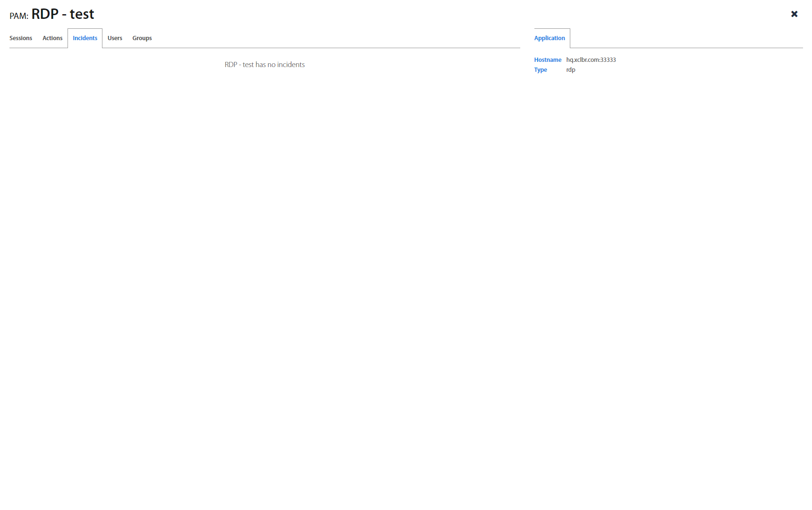This screenshot has width=812, height=510.
Task: Click the Type field label
Action: 541,70
